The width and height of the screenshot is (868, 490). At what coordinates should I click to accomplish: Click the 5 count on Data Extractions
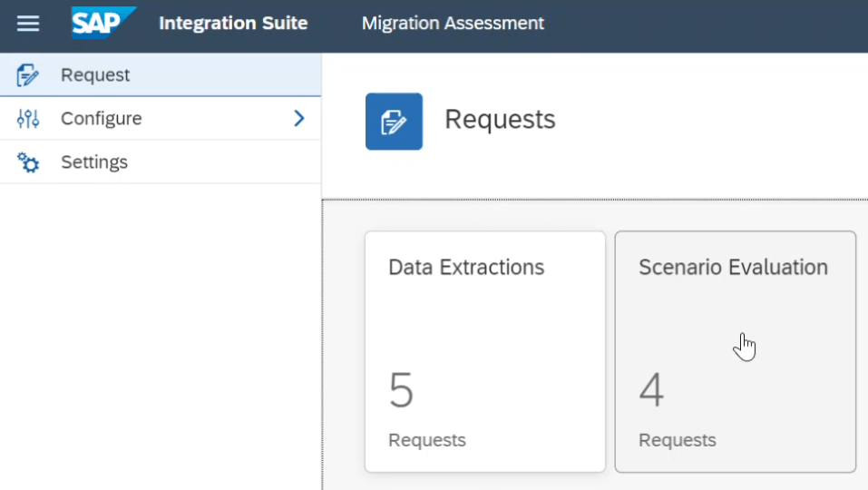coord(401,390)
